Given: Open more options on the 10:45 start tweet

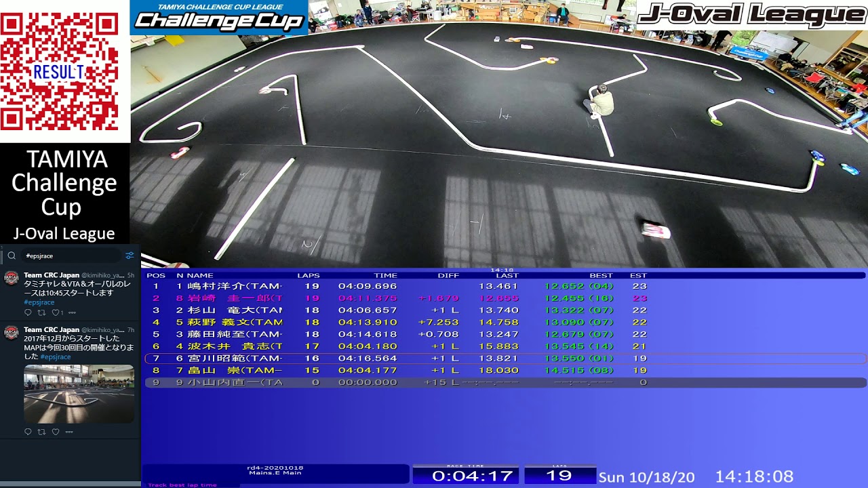Looking at the screenshot, I should click(72, 312).
